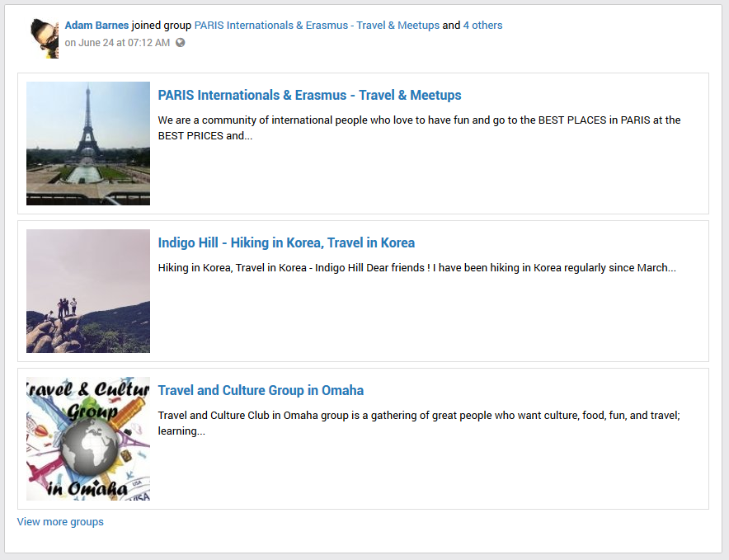This screenshot has height=560, width=729.
Task: Click the globe public privacy icon
Action: pos(181,43)
